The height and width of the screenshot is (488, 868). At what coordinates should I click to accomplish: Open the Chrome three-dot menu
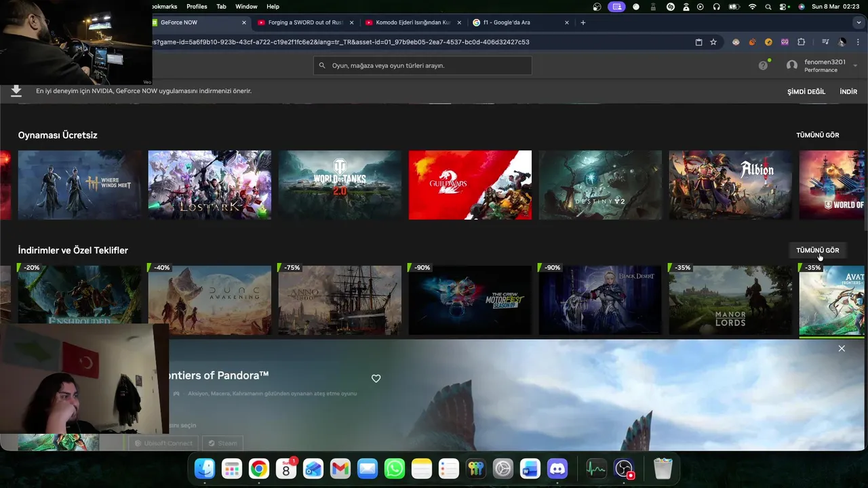point(858,42)
